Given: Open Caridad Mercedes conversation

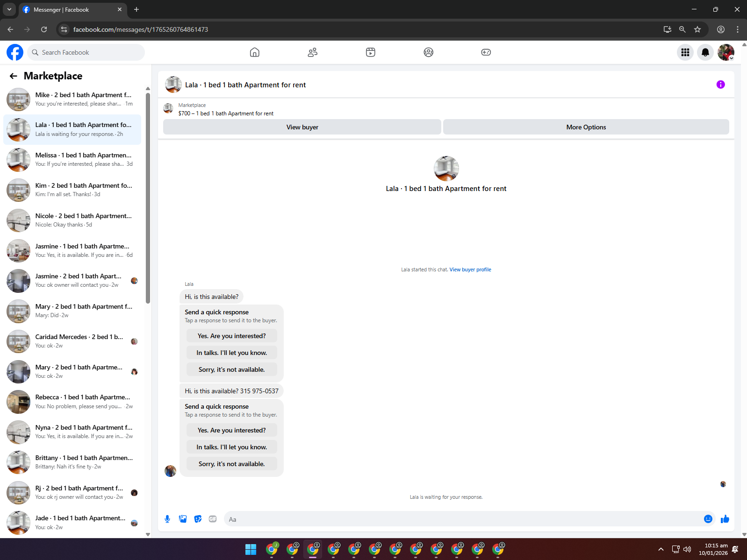Looking at the screenshot, I should click(x=72, y=341).
